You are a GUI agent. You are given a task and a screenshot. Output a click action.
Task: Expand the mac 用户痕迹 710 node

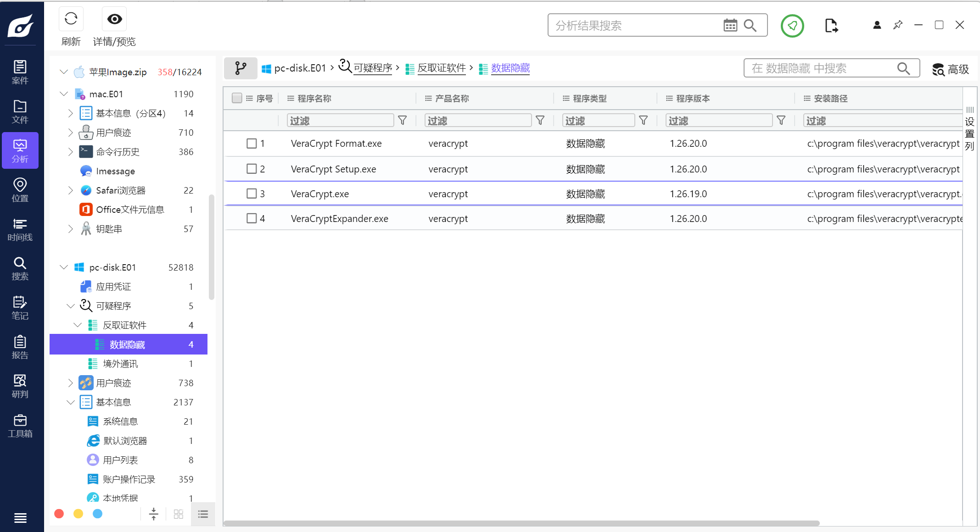coord(70,133)
